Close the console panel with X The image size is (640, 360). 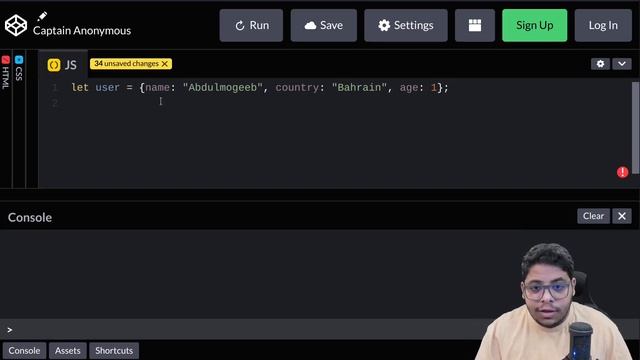pos(622,216)
